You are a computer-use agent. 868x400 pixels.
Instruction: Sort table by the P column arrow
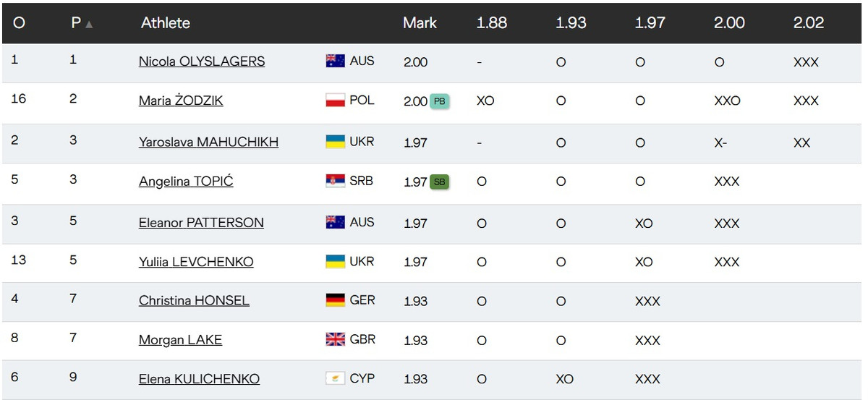89,24
